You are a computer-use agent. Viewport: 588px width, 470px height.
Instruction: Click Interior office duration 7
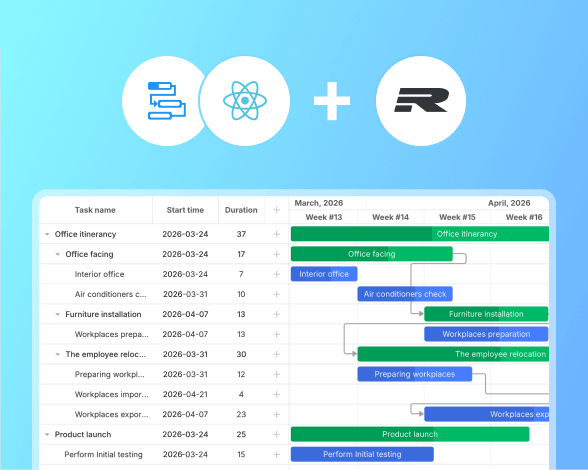(241, 274)
